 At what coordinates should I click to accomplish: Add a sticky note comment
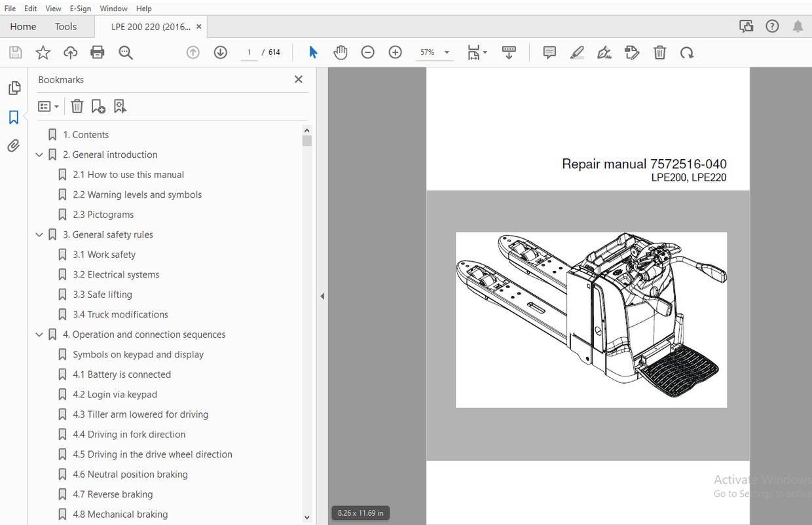pyautogui.click(x=549, y=52)
